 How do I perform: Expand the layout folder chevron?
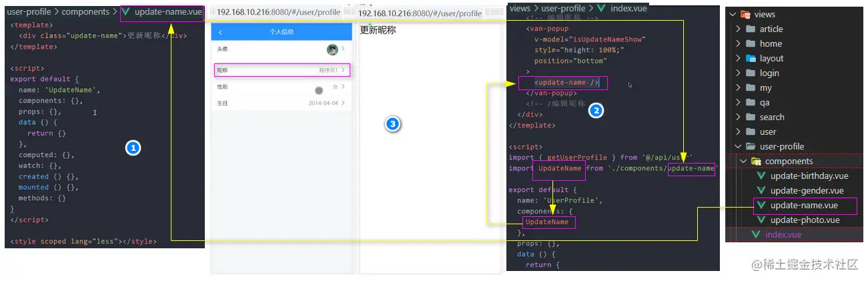tap(739, 59)
